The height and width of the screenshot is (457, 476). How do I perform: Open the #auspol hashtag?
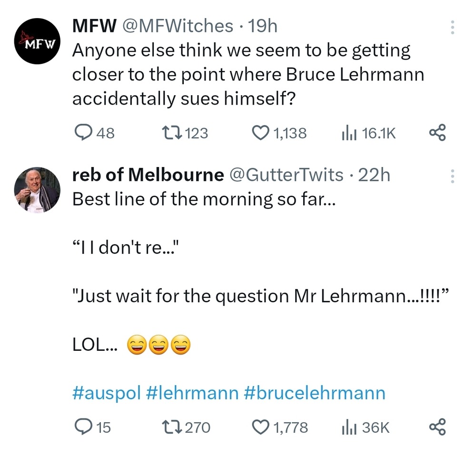107,393
